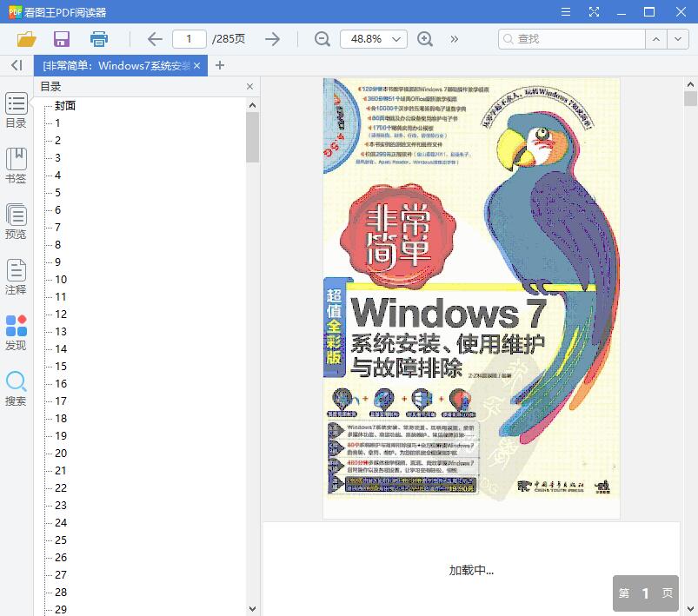Jump to contents entry 16

tap(61, 383)
